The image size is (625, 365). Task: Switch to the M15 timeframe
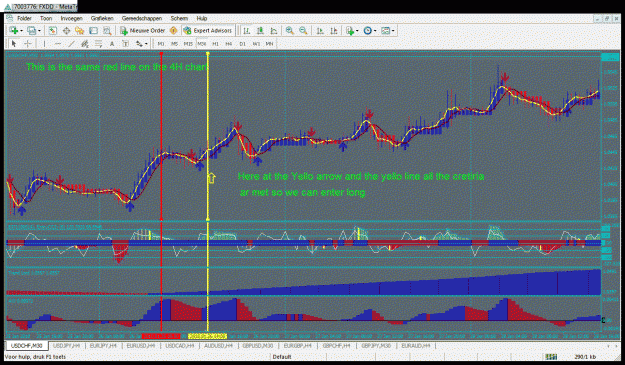pyautogui.click(x=188, y=44)
